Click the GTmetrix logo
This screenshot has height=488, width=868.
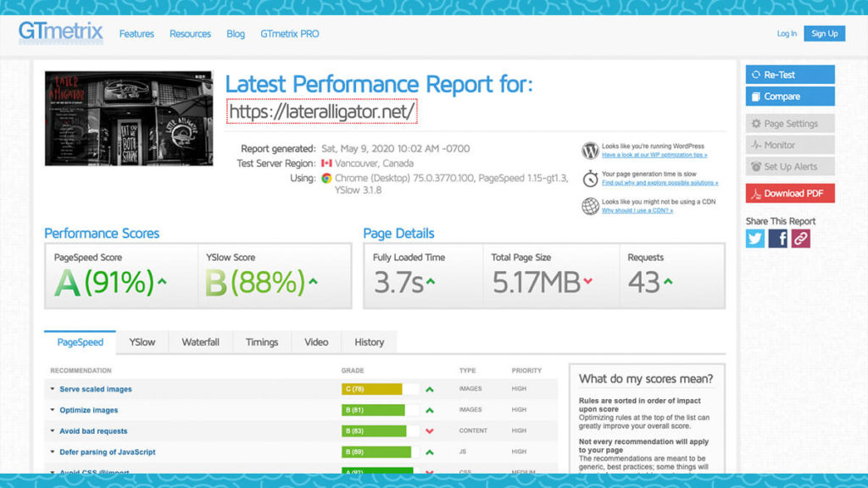tap(61, 33)
